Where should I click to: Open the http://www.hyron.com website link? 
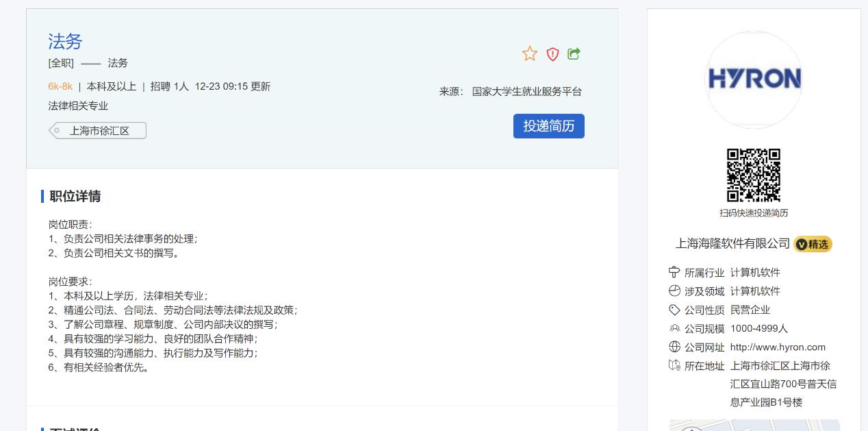(x=778, y=347)
